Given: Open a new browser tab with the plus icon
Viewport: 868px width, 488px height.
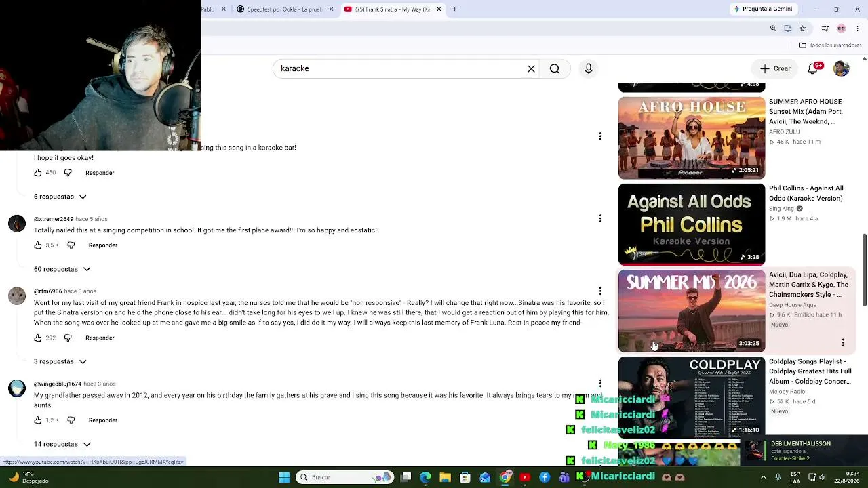Looking at the screenshot, I should (x=454, y=9).
